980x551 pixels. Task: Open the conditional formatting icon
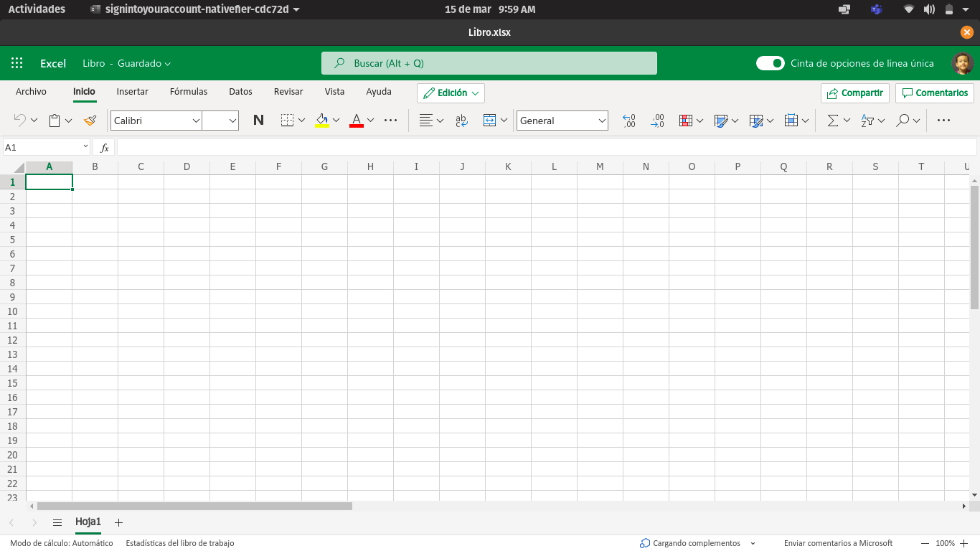point(685,121)
